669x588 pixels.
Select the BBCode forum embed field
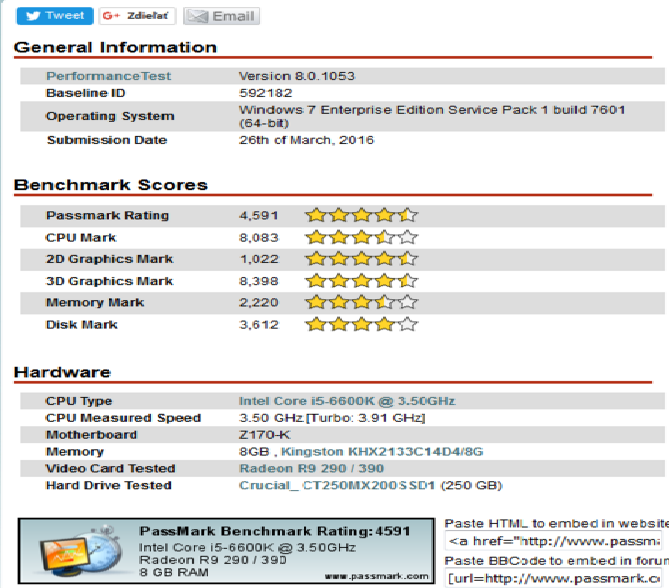click(x=556, y=579)
